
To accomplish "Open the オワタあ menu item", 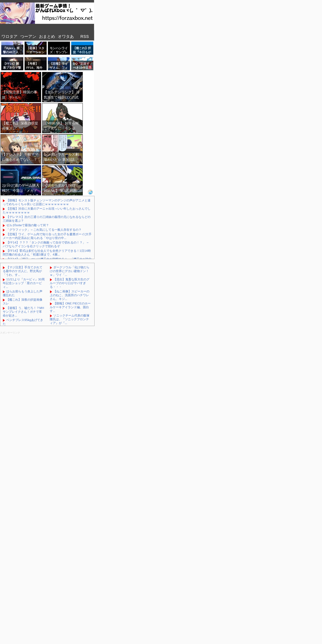I will tap(66, 37).
